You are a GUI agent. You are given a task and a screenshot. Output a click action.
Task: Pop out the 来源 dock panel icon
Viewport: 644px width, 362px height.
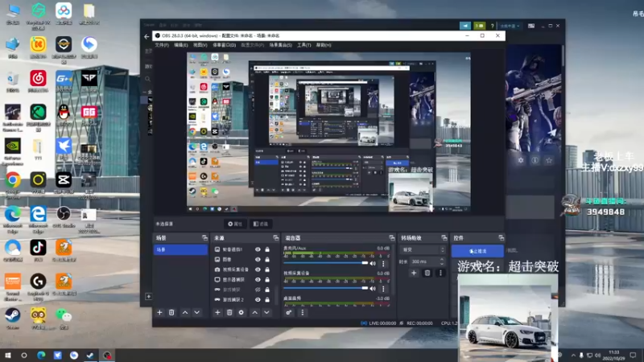coord(275,238)
